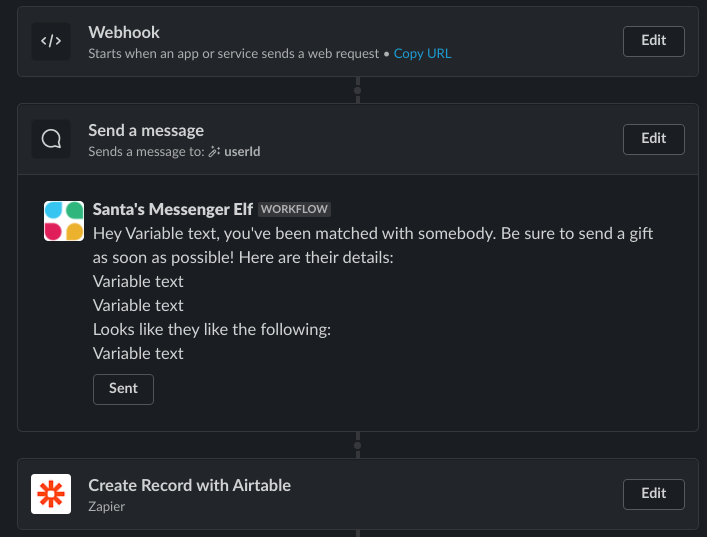Click the WORKFLOW badge label
This screenshot has height=537, width=707.
click(x=294, y=209)
